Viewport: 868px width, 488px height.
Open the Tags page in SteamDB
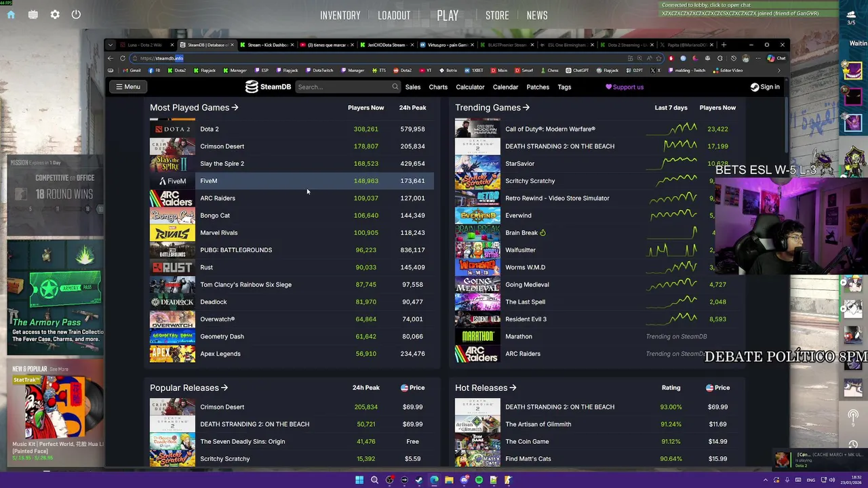click(564, 87)
